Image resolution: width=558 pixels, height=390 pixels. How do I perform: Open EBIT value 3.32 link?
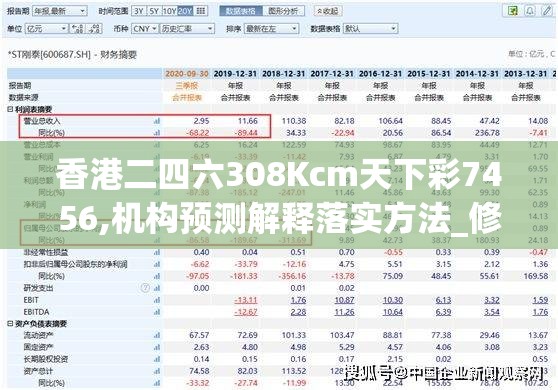pyautogui.click(x=492, y=300)
